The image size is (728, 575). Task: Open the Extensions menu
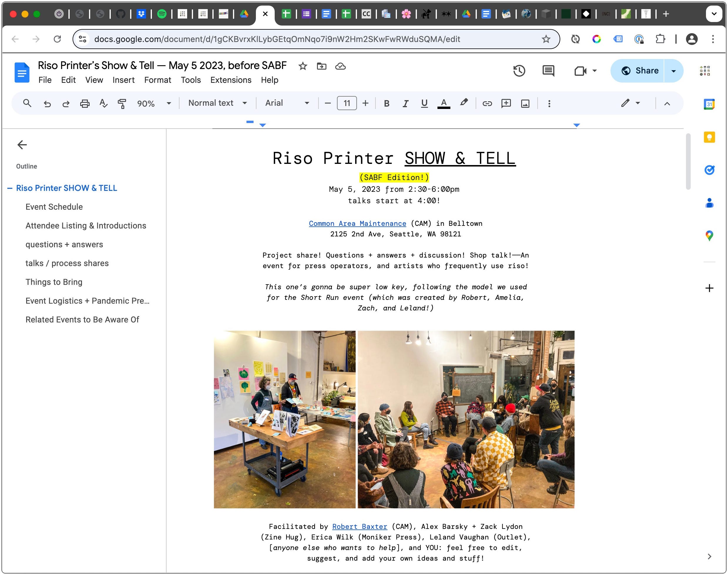coord(231,80)
